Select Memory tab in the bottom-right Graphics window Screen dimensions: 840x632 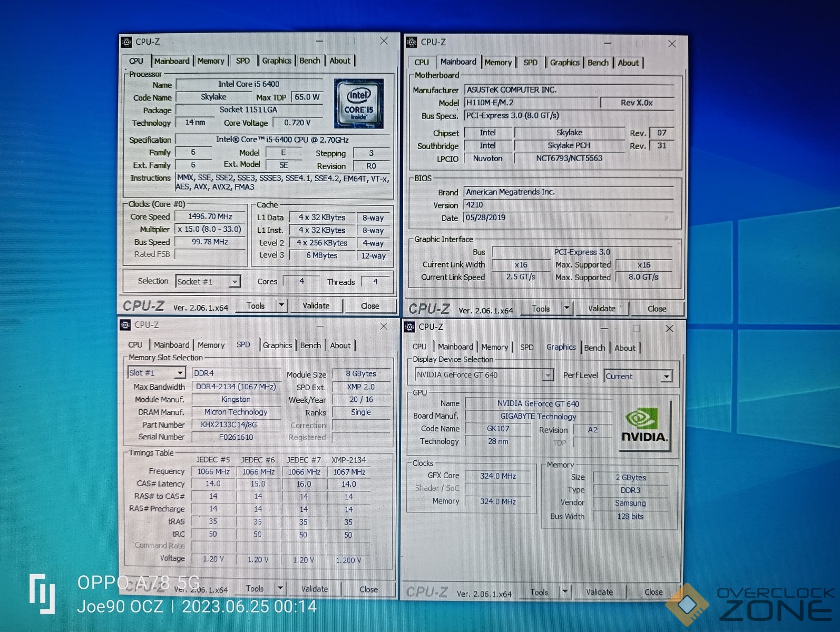point(494,347)
